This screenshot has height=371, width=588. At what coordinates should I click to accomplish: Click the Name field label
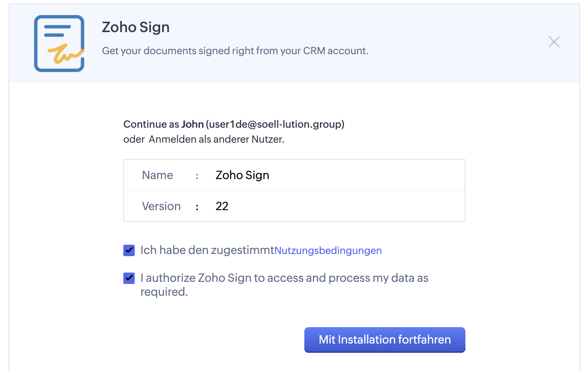click(158, 175)
